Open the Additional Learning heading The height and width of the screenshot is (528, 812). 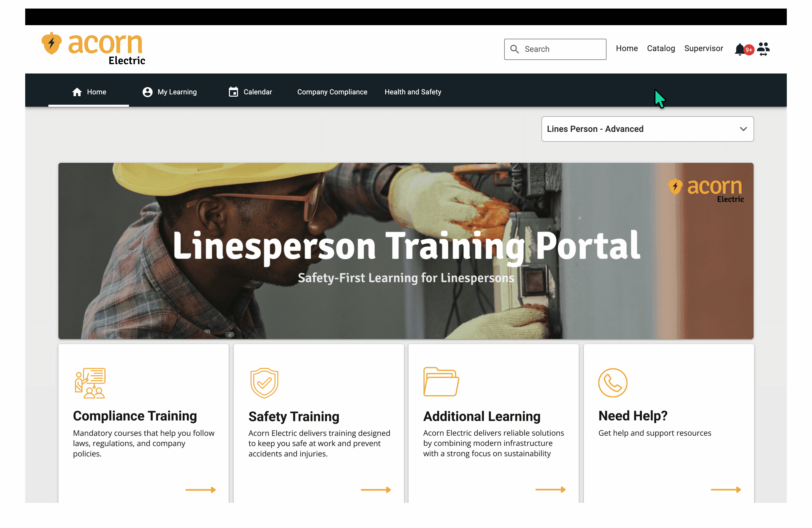coord(482,416)
